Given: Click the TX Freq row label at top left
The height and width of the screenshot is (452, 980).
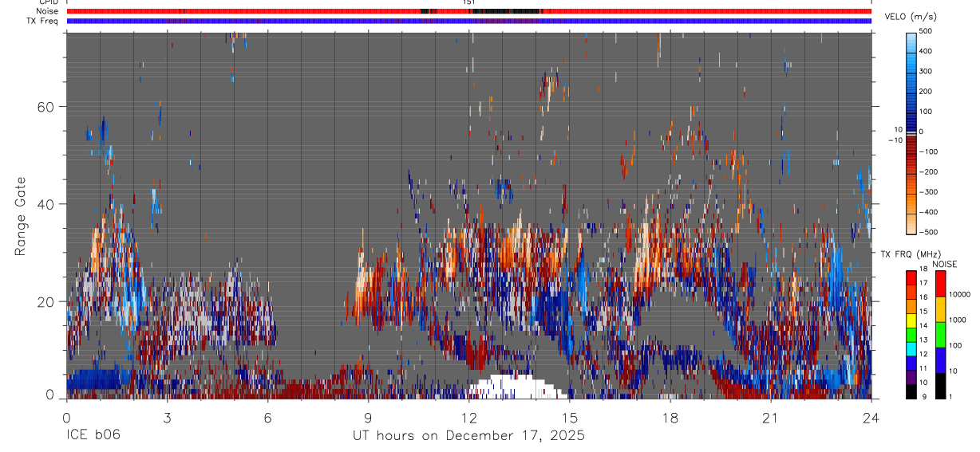Looking at the screenshot, I should point(42,21).
